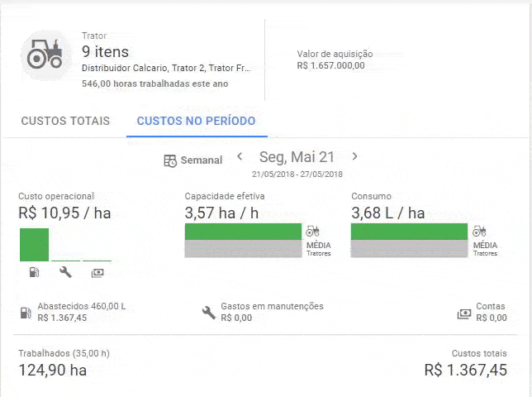Open the Semanal period selector

(193, 160)
